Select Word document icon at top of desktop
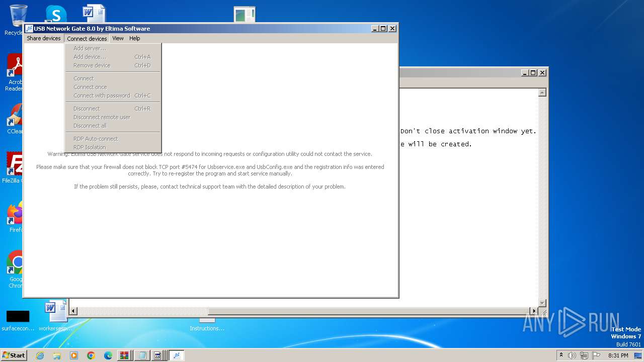This screenshot has width=644, height=362. (x=94, y=14)
